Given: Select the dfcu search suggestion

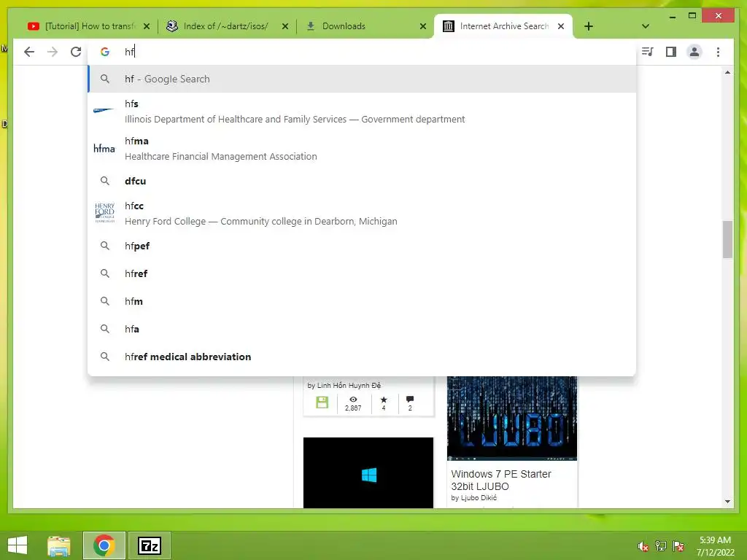Looking at the screenshot, I should (x=362, y=181).
